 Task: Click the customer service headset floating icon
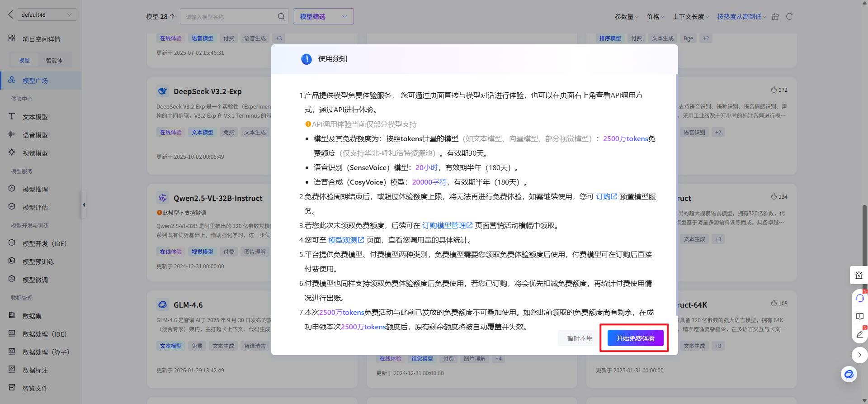(859, 298)
